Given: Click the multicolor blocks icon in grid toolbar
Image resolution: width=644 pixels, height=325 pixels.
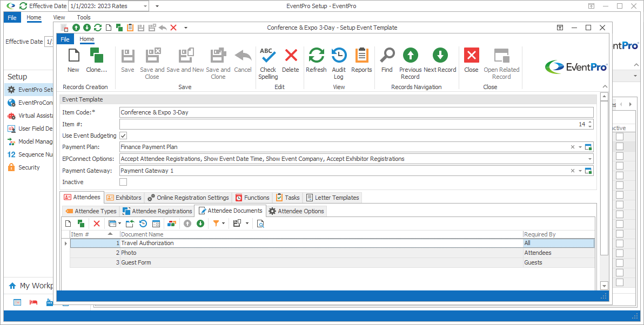Looking at the screenshot, I should pos(172,223).
